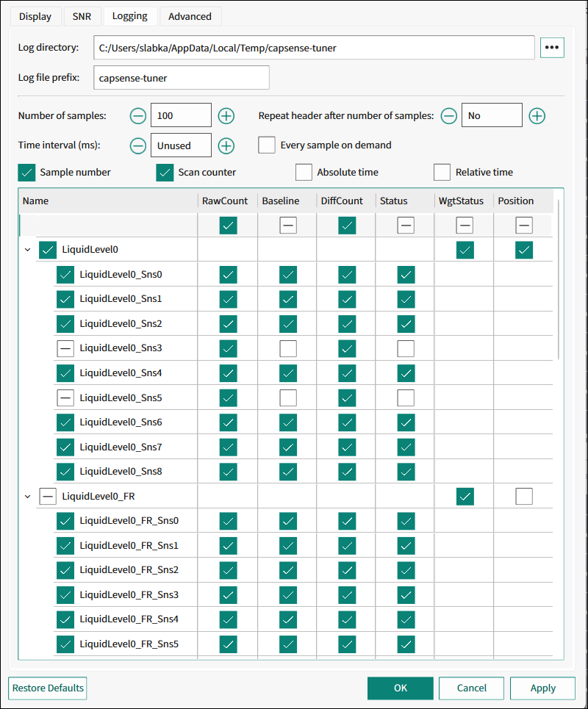Collapse the LiquidLevel0 tree node
The width and height of the screenshot is (588, 709).
point(28,250)
